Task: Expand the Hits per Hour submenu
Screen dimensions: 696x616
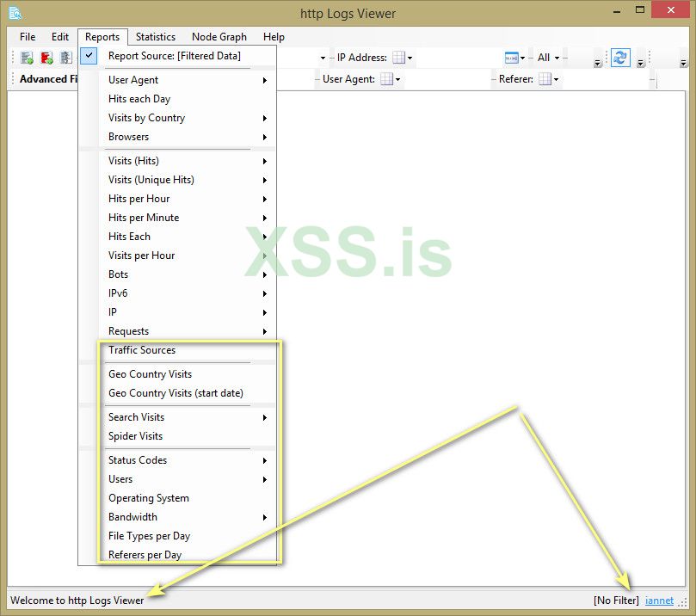Action: click(x=177, y=199)
